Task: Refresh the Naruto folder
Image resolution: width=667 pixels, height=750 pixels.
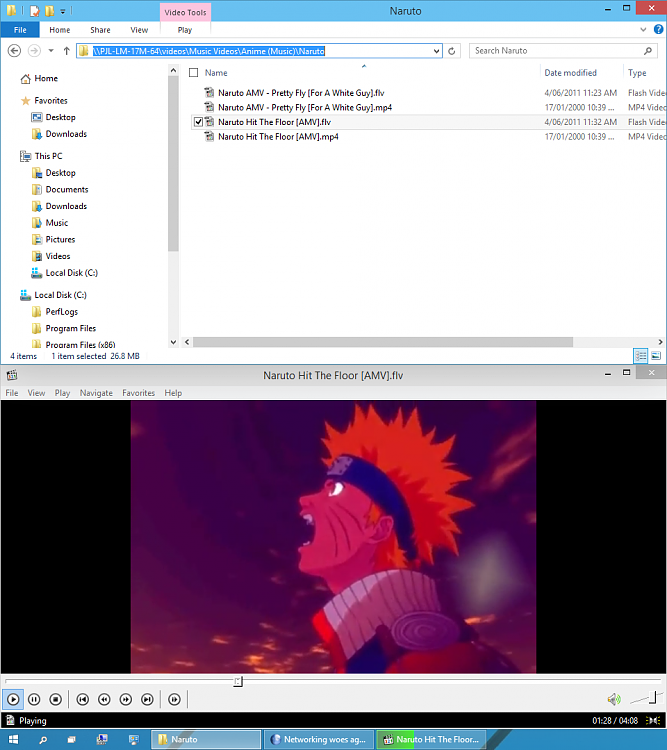Action: (451, 51)
